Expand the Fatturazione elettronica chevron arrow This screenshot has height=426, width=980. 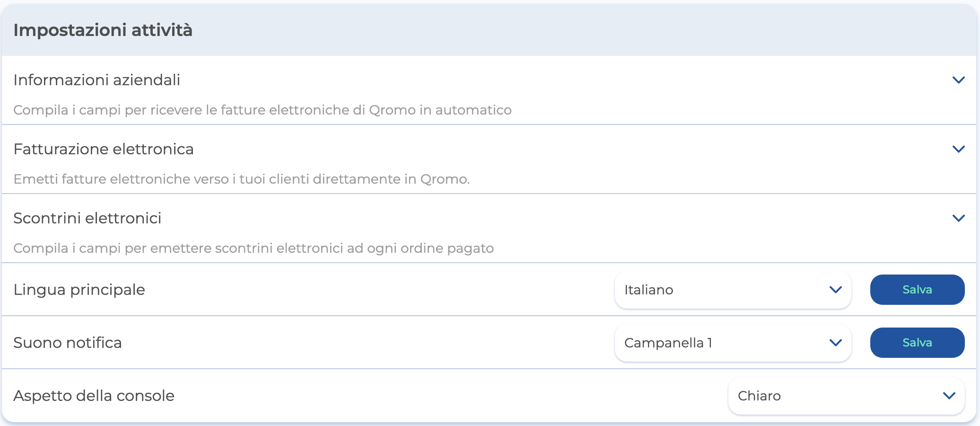tap(958, 149)
